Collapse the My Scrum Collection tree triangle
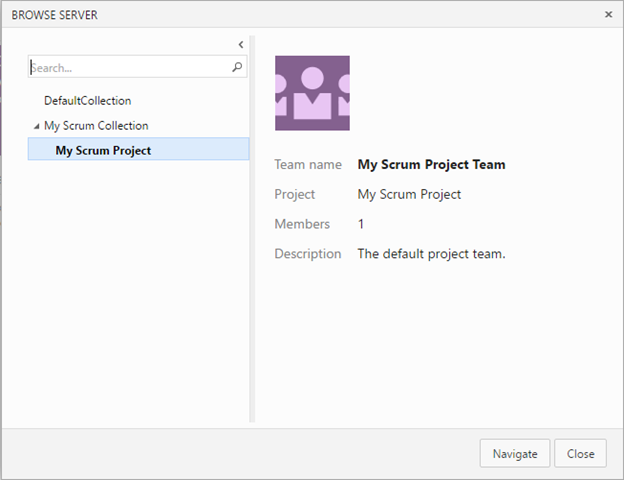Image resolution: width=624 pixels, height=480 pixels. [x=36, y=126]
